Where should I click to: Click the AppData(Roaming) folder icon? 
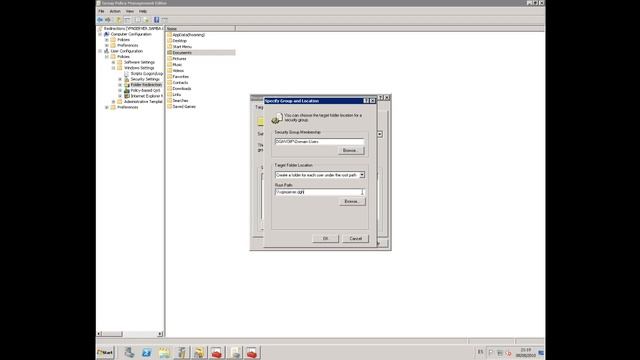tap(169, 35)
